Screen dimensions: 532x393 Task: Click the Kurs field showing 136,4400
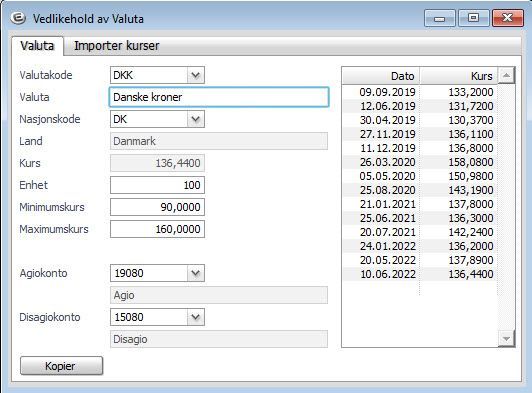point(157,163)
